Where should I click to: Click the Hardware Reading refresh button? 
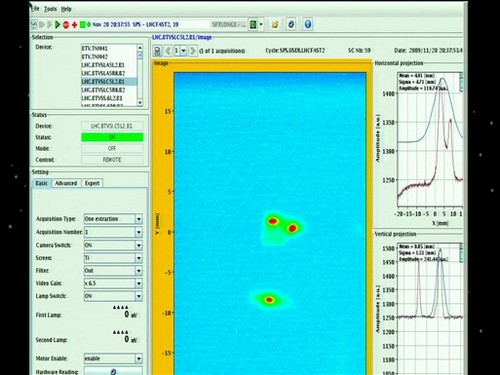coord(113,371)
